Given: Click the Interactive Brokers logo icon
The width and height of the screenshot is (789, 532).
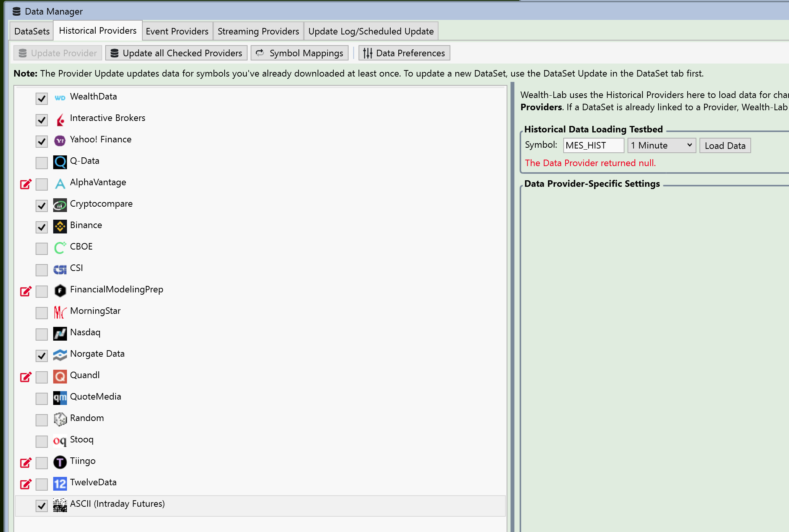Looking at the screenshot, I should click(x=60, y=120).
